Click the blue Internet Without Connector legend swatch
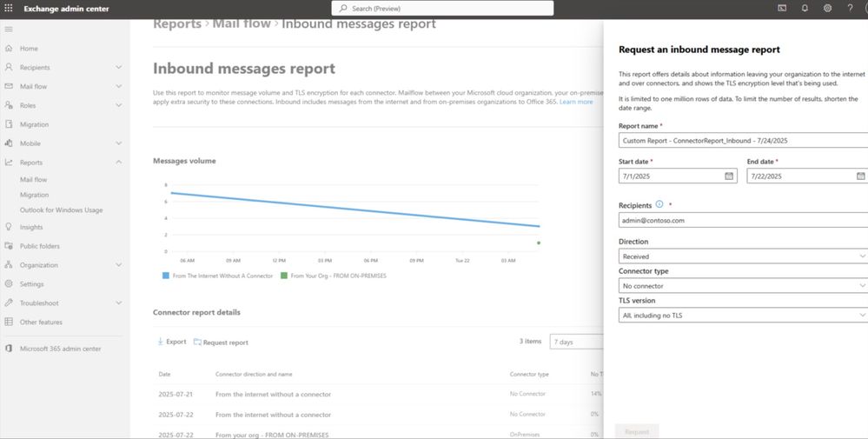Screen dimensions: 868x439 click(x=165, y=276)
